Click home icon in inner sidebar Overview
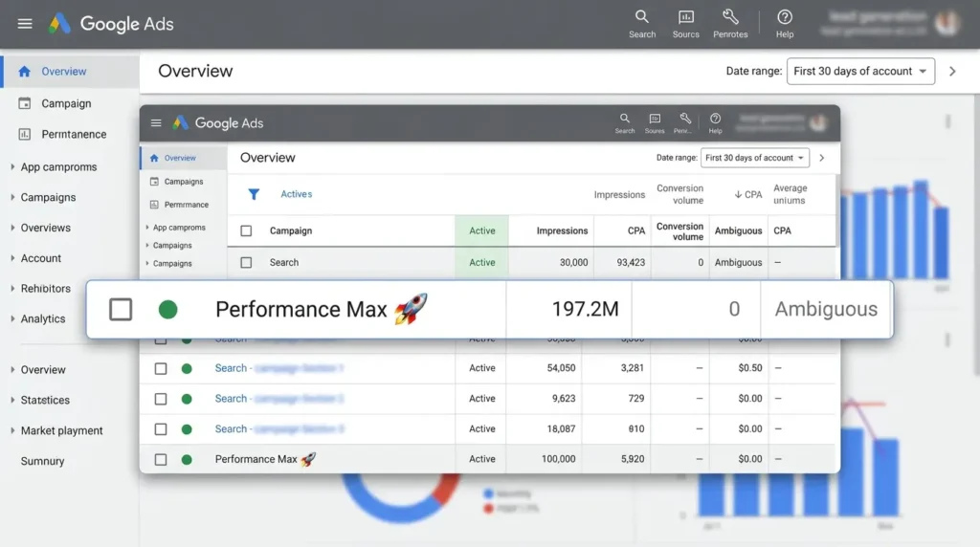This screenshot has width=980, height=547. pyautogui.click(x=154, y=158)
